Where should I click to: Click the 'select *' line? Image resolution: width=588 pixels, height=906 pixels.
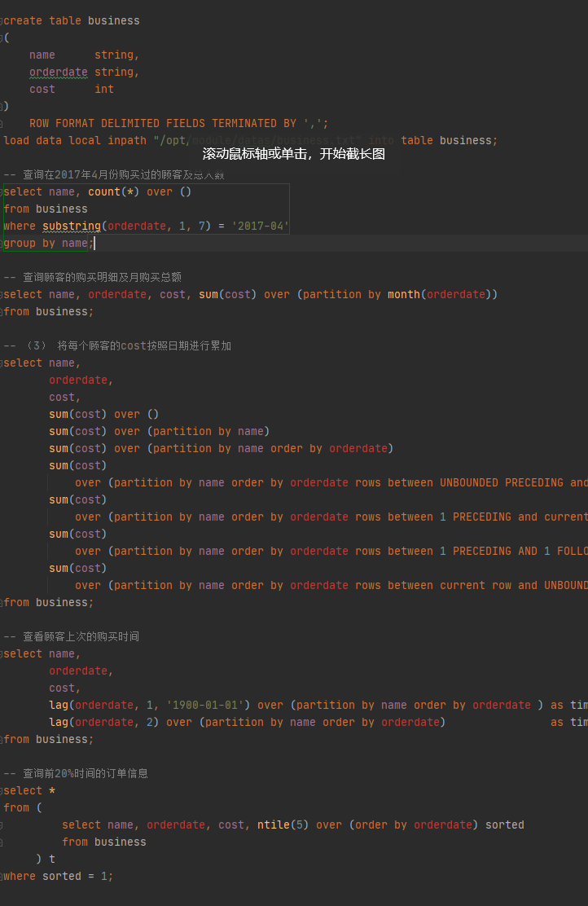(x=29, y=791)
